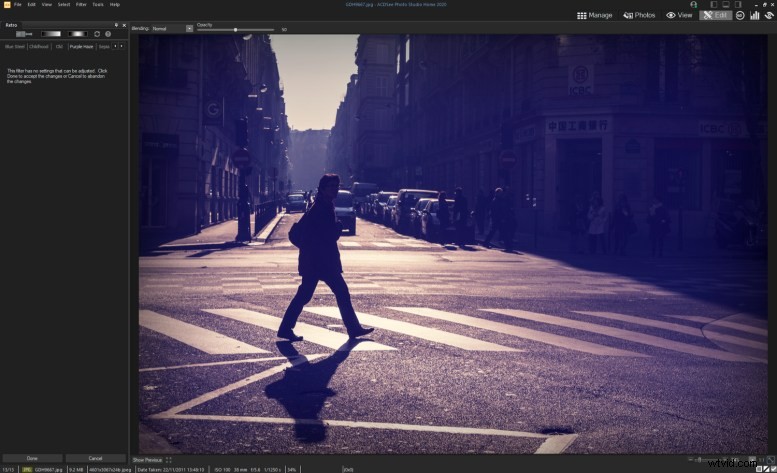Open the Tools menu
The image size is (777, 473).
coord(98,4)
